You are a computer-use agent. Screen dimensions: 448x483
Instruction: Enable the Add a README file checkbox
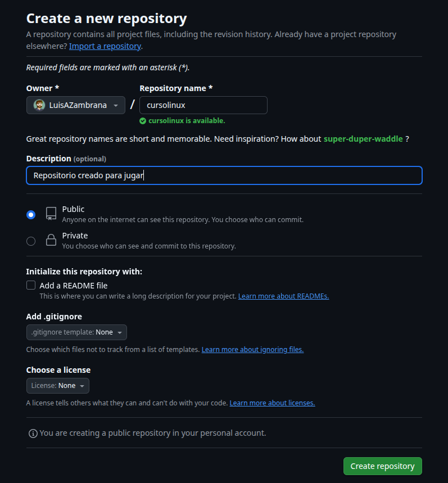(31, 285)
